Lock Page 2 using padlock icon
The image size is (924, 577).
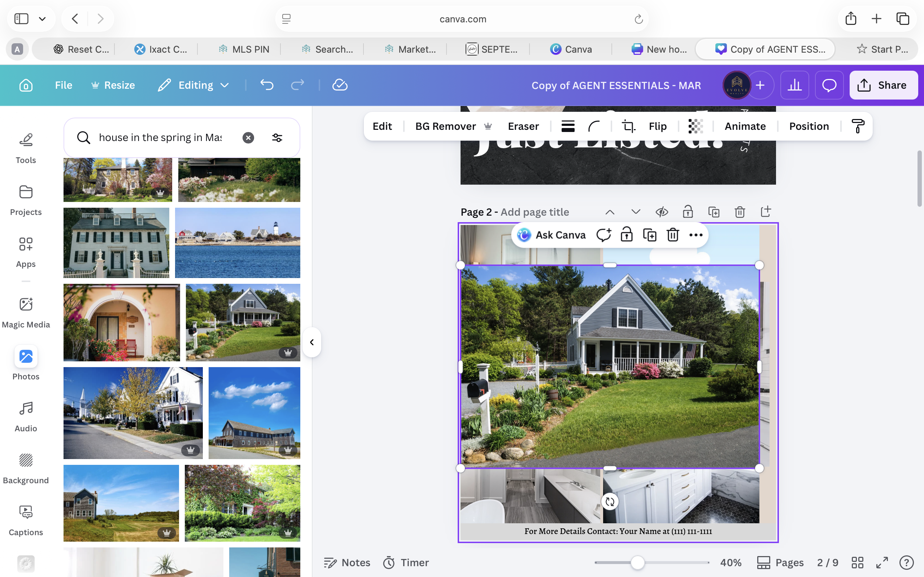[x=688, y=212]
